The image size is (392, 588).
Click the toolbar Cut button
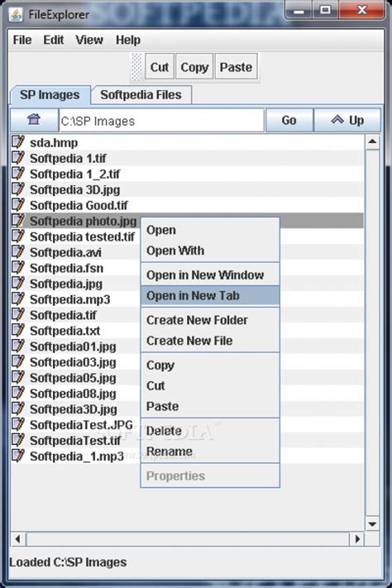click(x=160, y=67)
